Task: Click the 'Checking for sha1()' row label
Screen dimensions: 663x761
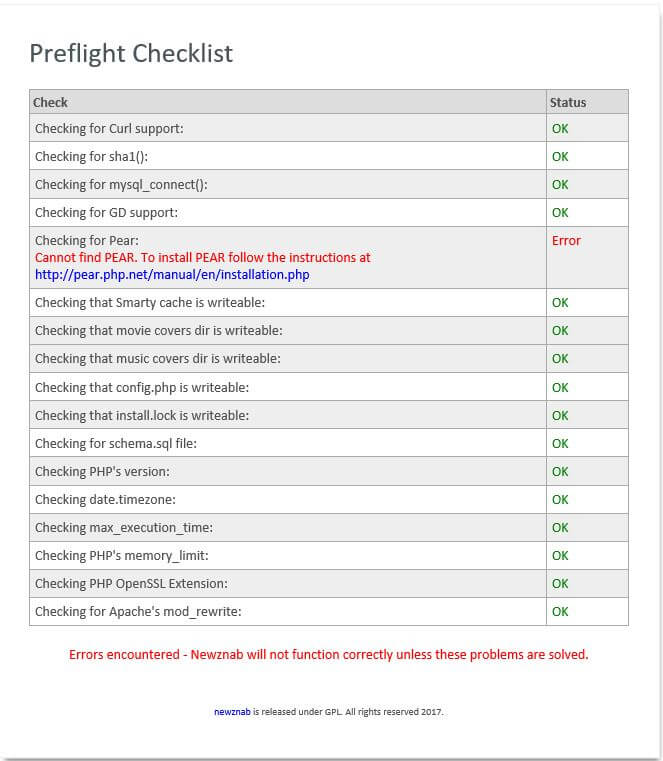Action: coord(91,156)
